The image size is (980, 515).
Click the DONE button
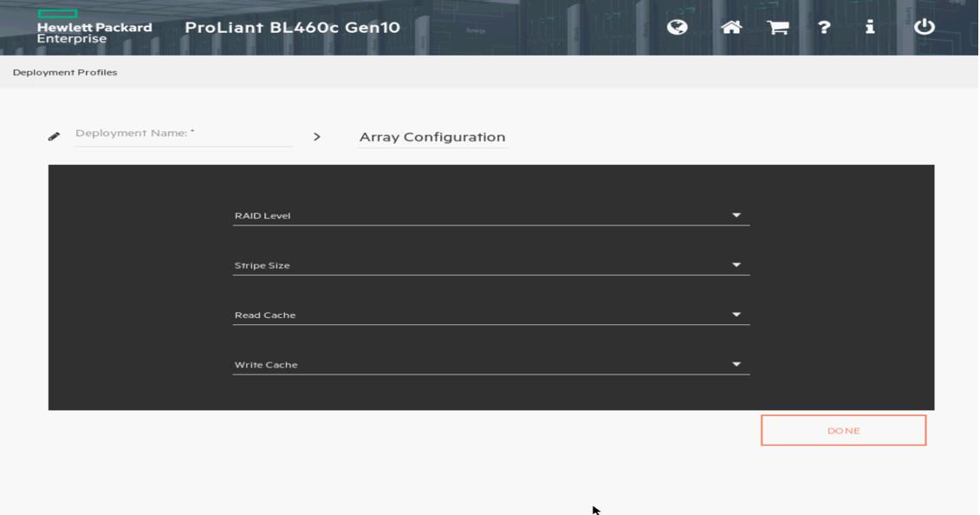point(842,429)
